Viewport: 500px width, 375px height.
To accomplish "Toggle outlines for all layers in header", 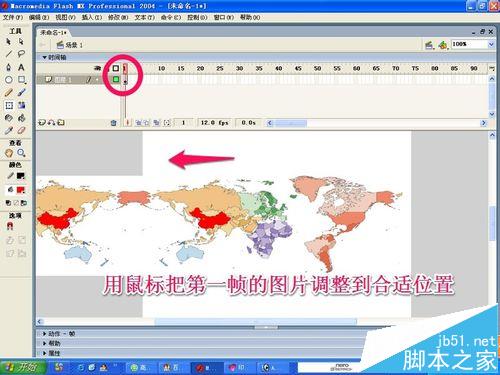I will pyautogui.click(x=115, y=68).
